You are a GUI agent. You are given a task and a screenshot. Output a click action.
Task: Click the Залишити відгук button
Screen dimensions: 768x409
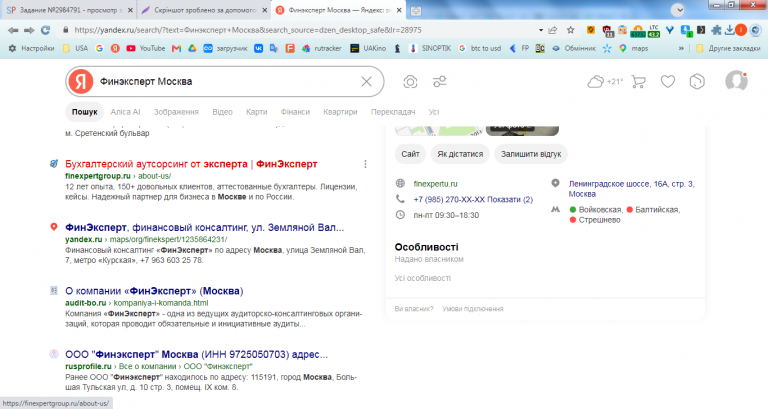(x=531, y=154)
